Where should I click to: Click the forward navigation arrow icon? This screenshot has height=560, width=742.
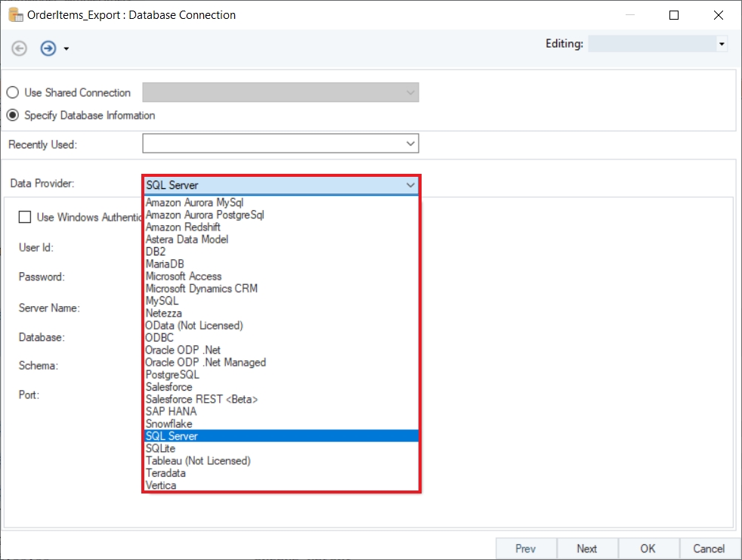48,48
